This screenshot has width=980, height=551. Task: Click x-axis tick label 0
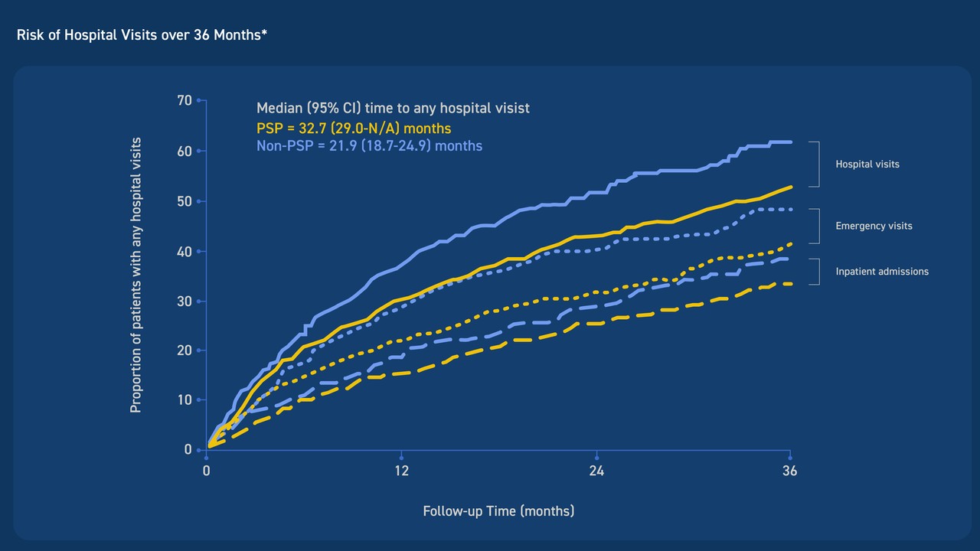click(x=207, y=471)
